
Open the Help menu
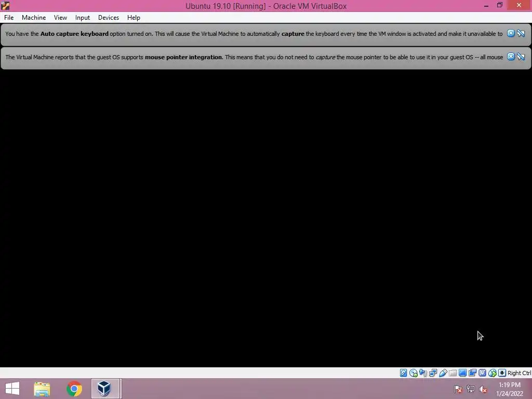tap(134, 18)
